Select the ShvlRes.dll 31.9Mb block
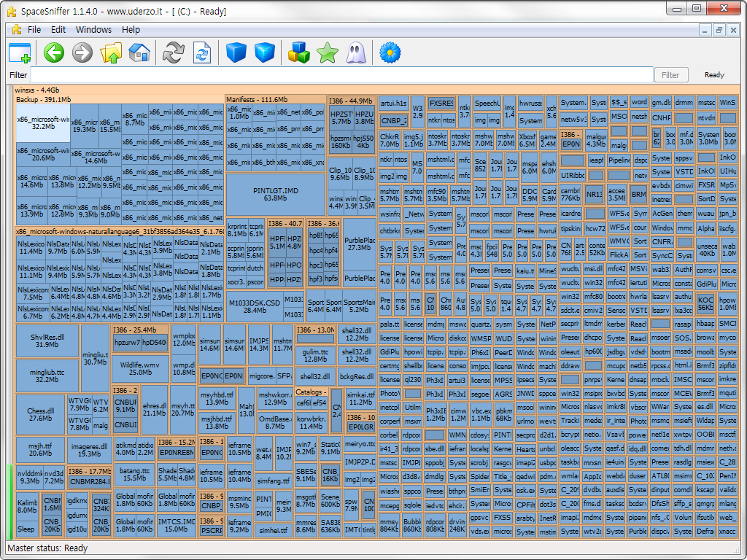The image size is (747, 560). (x=47, y=340)
